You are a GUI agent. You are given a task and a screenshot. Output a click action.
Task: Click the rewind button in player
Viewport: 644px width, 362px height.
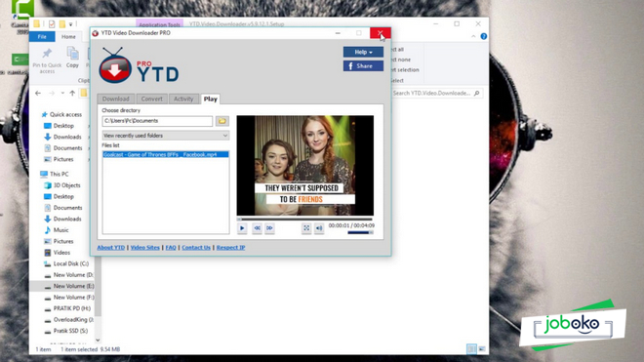(x=257, y=228)
